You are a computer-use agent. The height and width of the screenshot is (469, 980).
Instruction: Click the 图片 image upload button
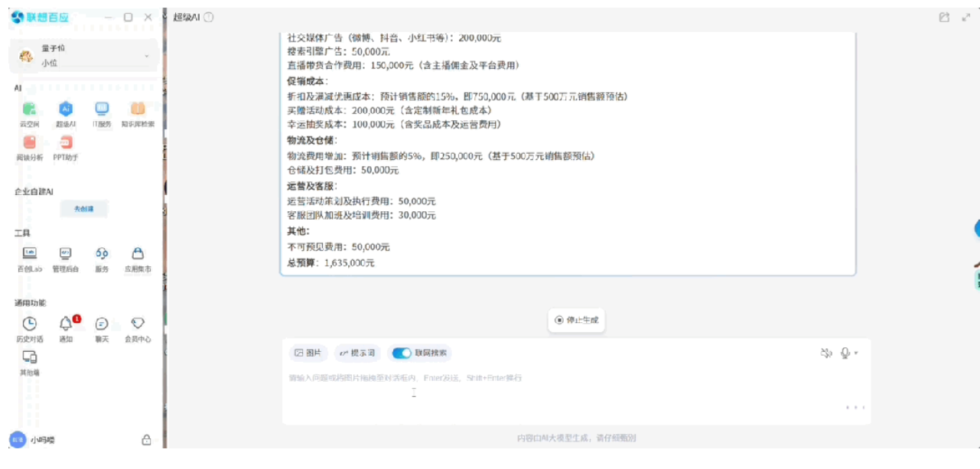tap(308, 353)
